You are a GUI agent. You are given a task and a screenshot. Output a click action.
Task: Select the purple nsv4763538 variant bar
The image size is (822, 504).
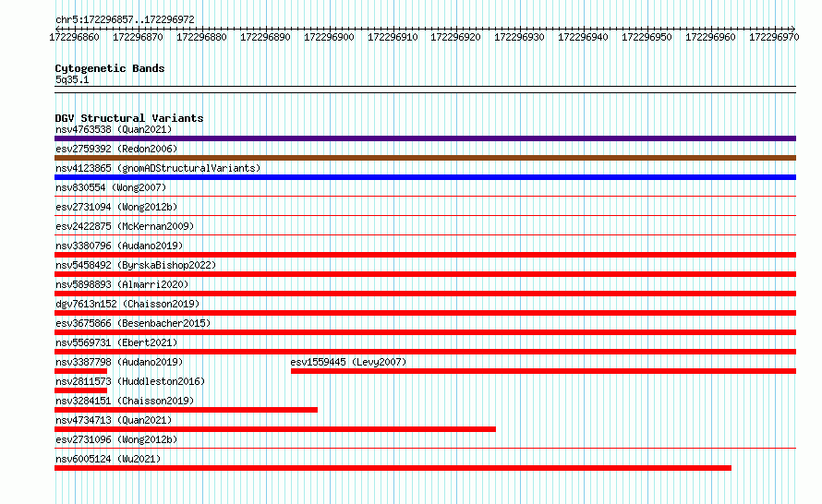click(425, 138)
